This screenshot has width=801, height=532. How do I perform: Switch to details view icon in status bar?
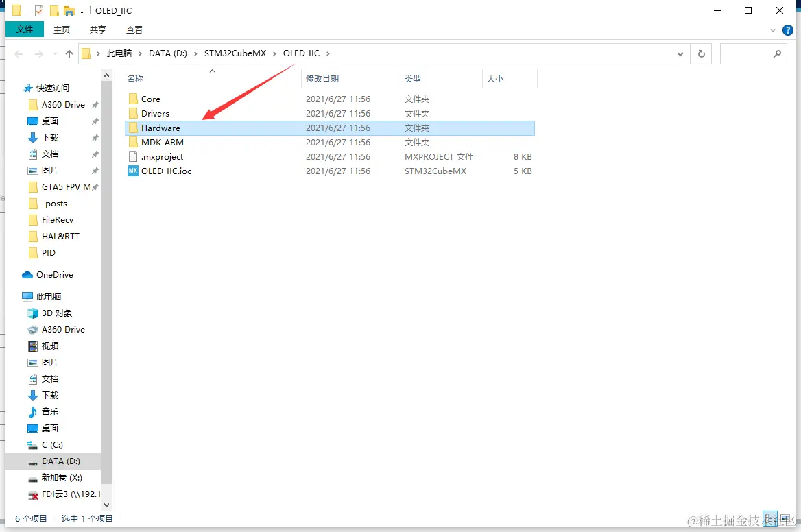(770, 518)
